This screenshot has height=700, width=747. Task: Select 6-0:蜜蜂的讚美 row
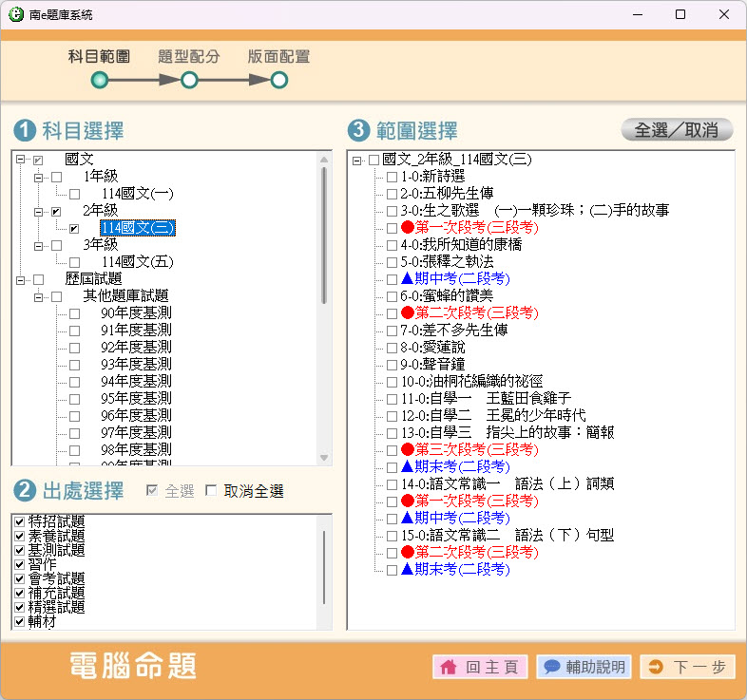click(x=447, y=296)
